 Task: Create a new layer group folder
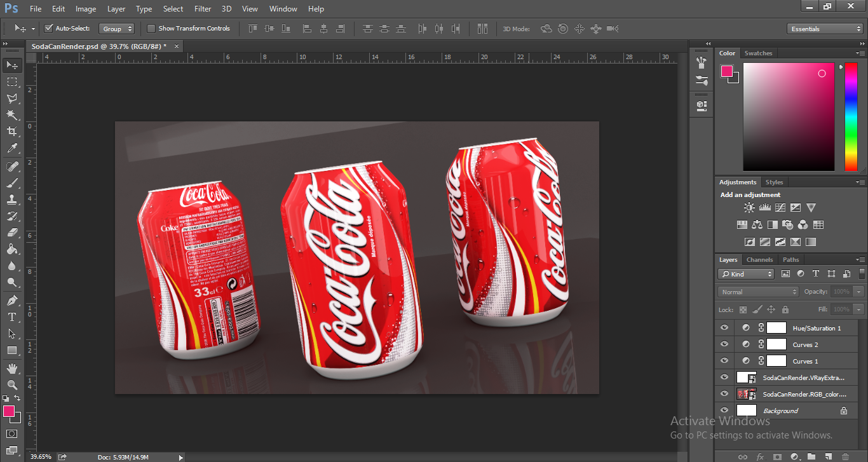pos(811,456)
